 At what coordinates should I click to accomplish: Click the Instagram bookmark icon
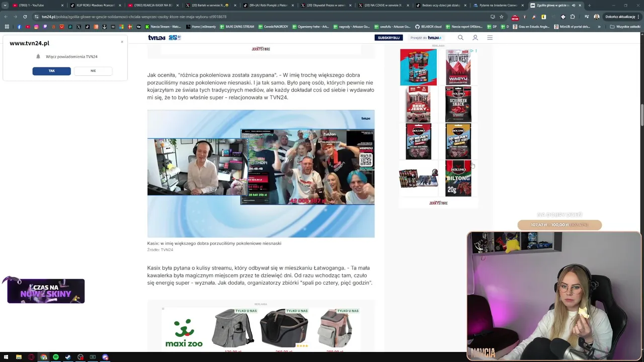coord(36,27)
